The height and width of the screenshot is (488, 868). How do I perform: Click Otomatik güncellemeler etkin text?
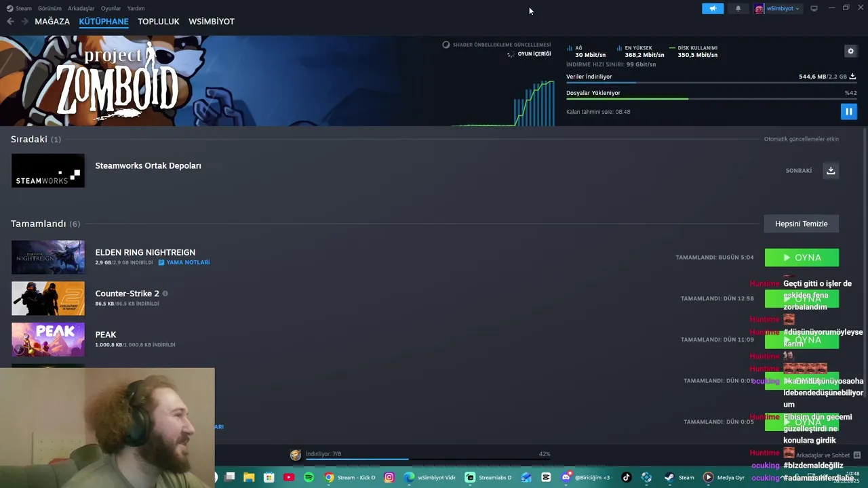click(802, 139)
